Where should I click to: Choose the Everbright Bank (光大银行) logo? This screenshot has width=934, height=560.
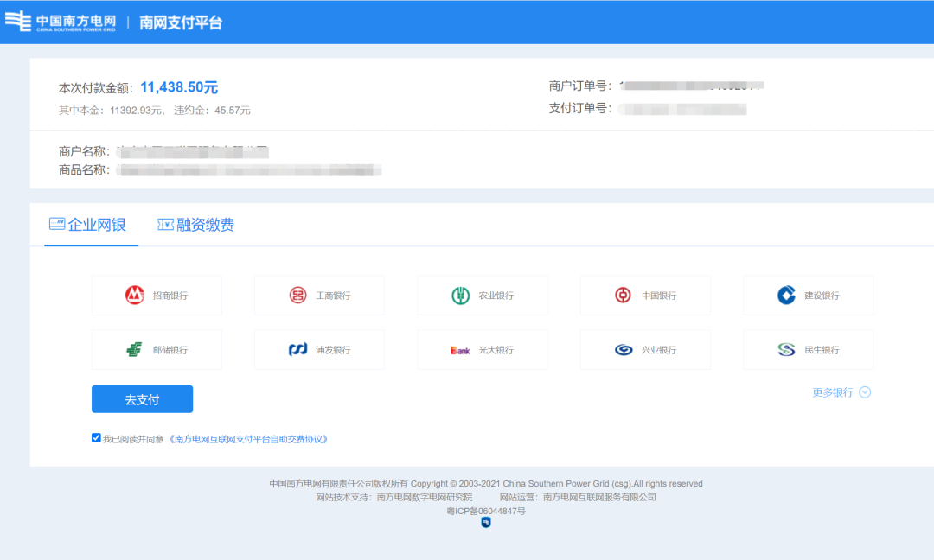(x=460, y=350)
